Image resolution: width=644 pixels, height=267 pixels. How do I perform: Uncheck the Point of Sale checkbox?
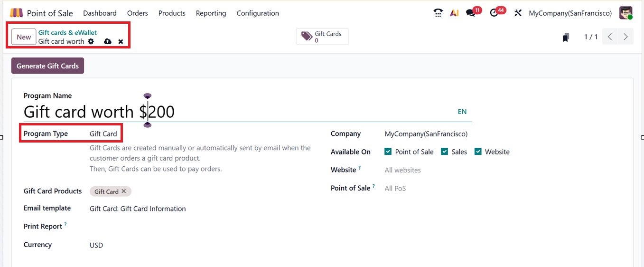pos(388,152)
